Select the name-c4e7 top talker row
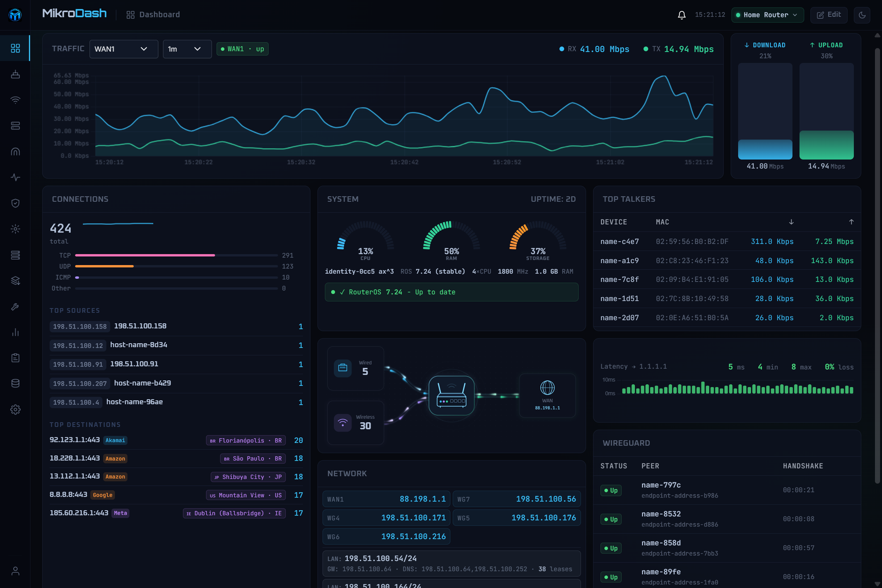The image size is (882, 588). 727,242
